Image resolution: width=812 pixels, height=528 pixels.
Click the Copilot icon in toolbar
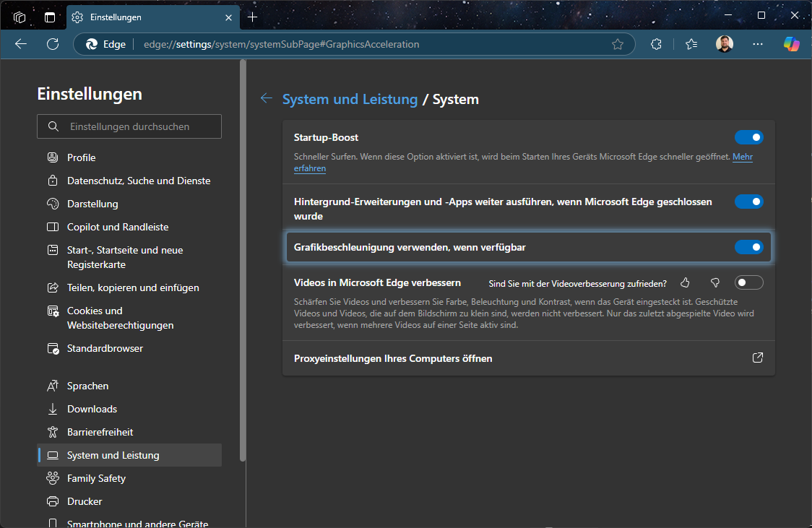792,44
